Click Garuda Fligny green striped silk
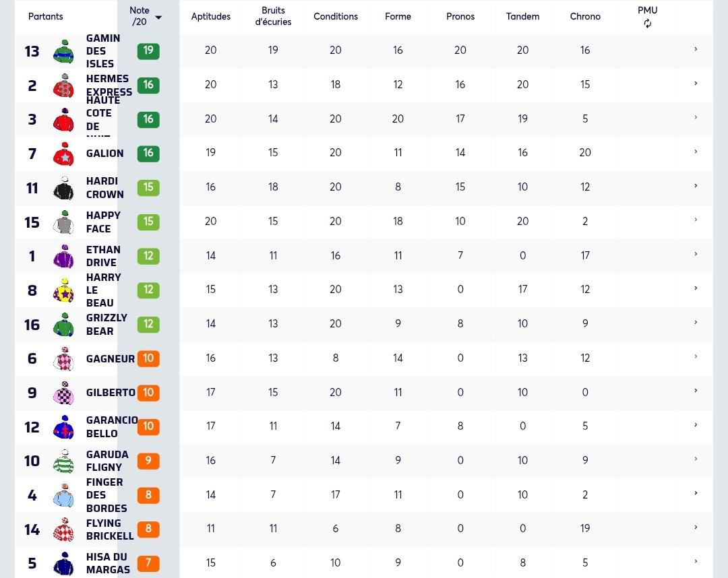 point(63,461)
